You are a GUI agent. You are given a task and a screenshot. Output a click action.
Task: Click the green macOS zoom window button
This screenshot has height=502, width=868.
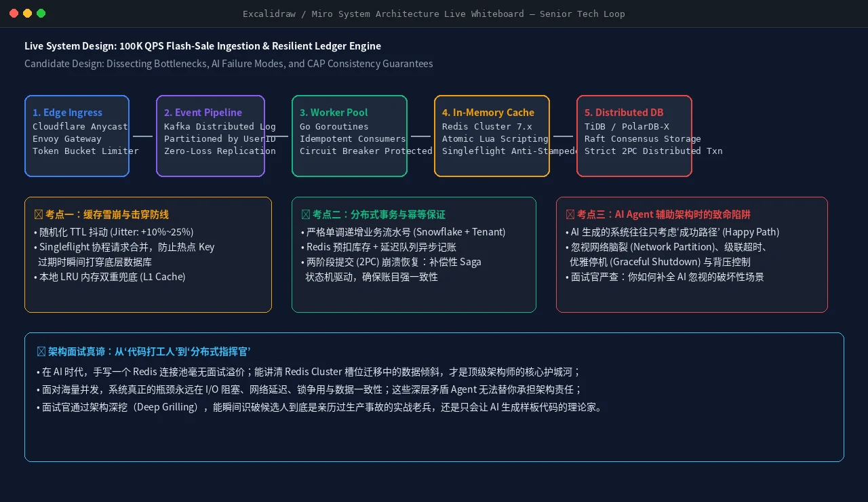pyautogui.click(x=41, y=14)
